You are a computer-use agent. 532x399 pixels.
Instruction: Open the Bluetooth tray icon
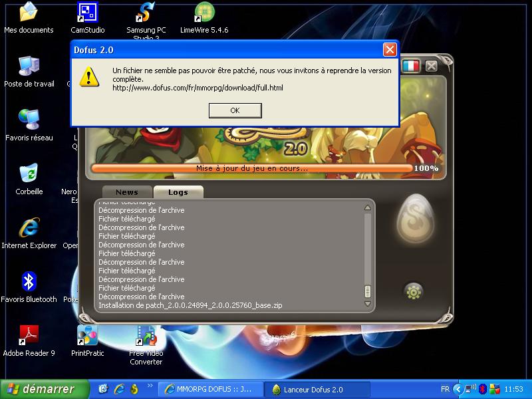(x=483, y=389)
